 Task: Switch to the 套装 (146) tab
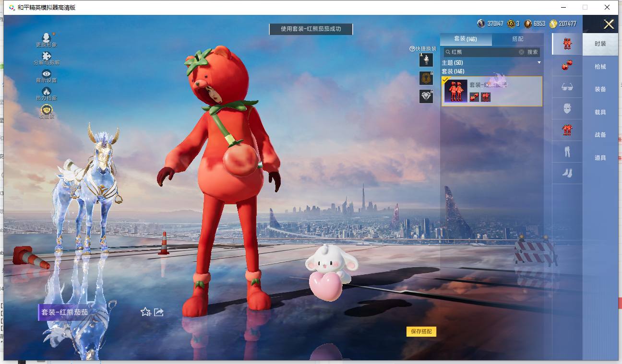coord(466,39)
